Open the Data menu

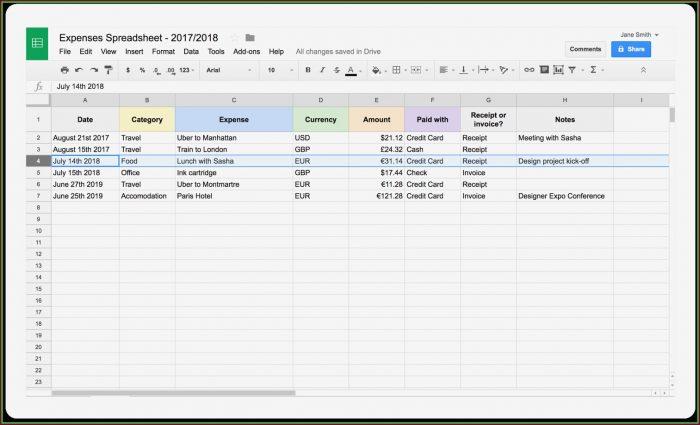click(x=191, y=52)
